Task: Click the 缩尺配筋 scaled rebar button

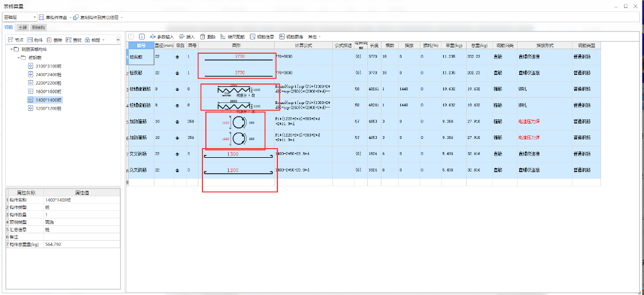Action: [232, 37]
